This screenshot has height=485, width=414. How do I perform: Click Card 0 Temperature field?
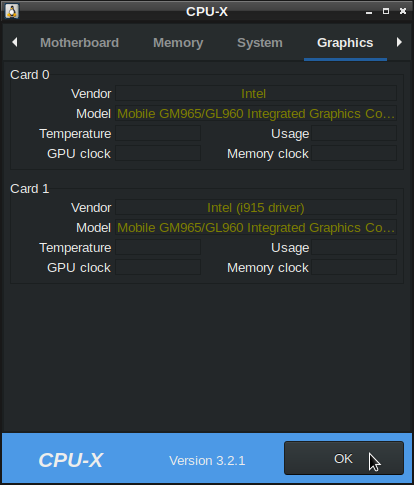158,134
